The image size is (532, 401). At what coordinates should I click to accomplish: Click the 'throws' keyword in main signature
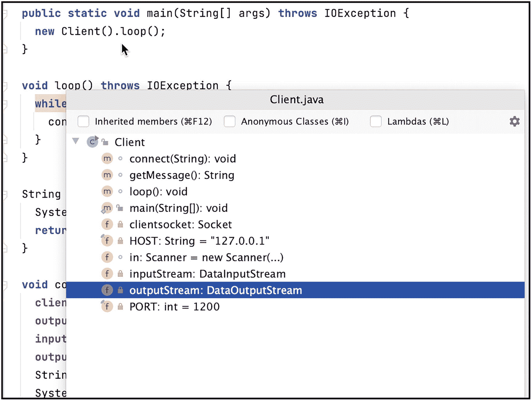point(298,13)
